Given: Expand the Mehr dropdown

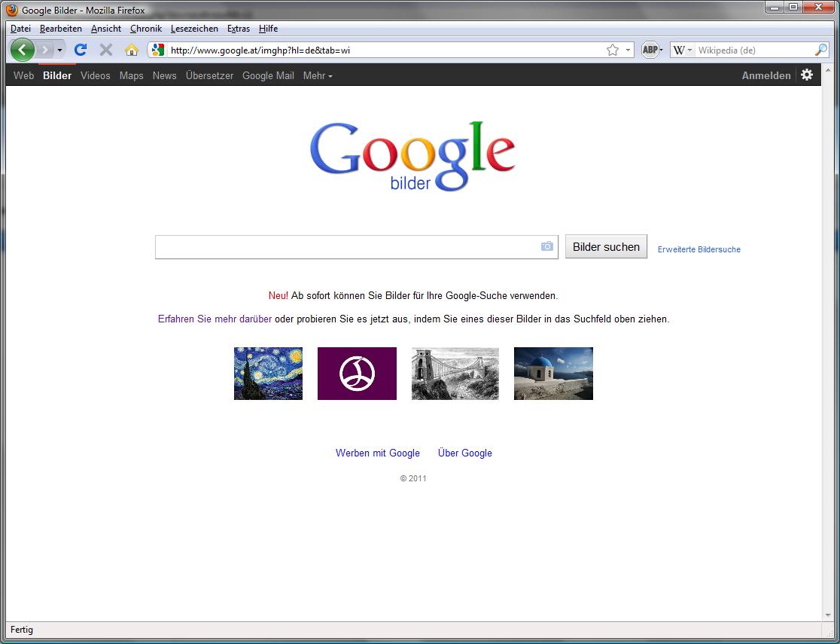Looking at the screenshot, I should (318, 75).
